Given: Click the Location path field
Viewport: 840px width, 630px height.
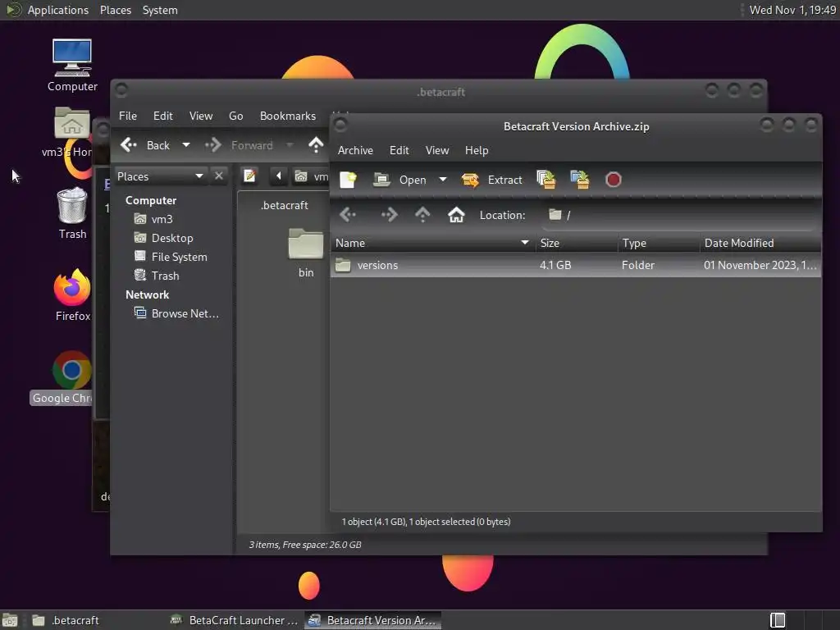Looking at the screenshot, I should tap(678, 215).
